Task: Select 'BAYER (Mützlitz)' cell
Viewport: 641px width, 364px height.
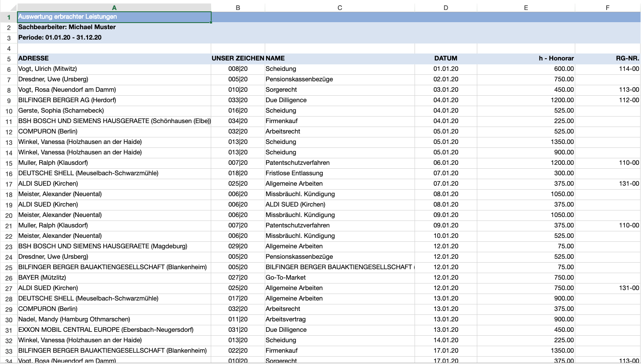Action: point(114,278)
